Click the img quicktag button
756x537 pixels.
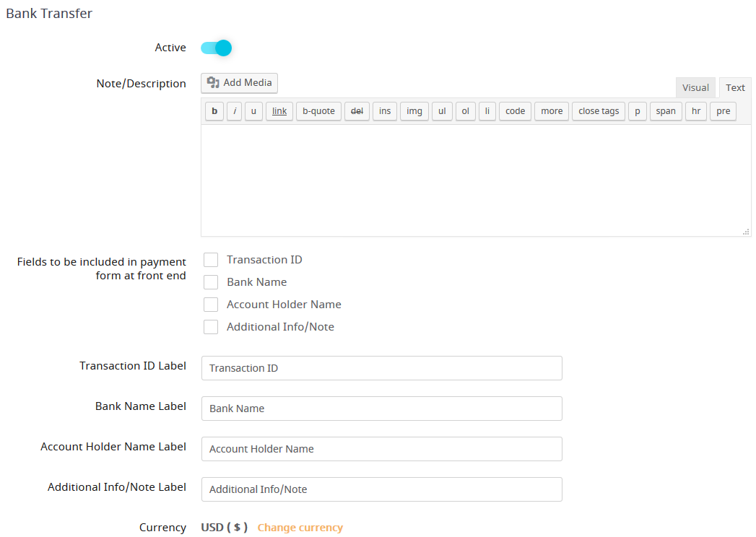tap(414, 111)
